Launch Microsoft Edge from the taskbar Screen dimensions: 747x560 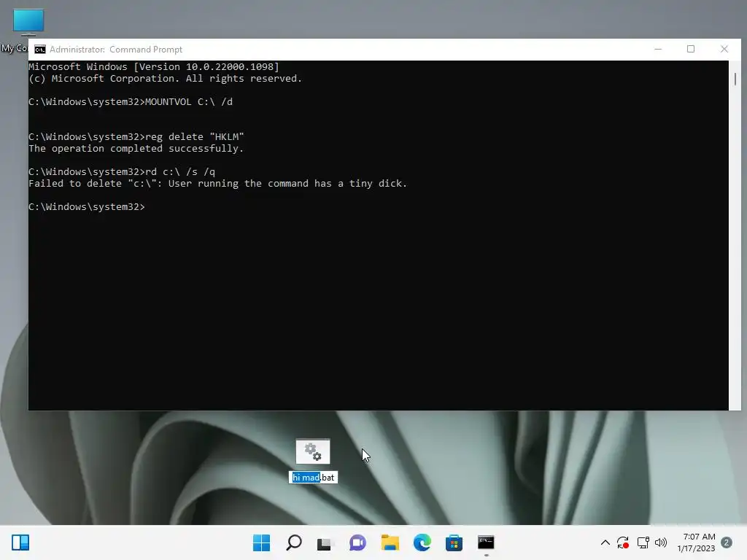tap(422, 542)
